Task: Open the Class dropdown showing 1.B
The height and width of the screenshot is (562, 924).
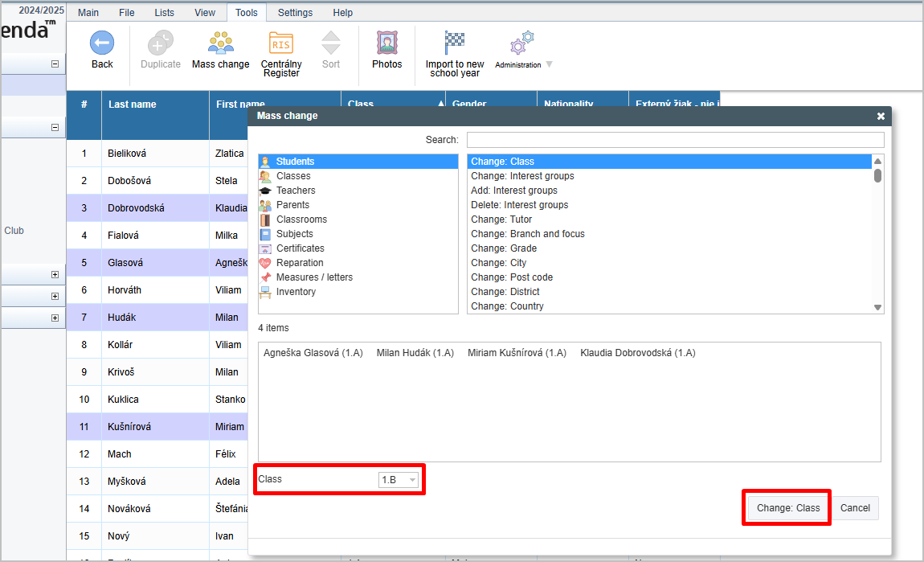Action: (x=399, y=479)
